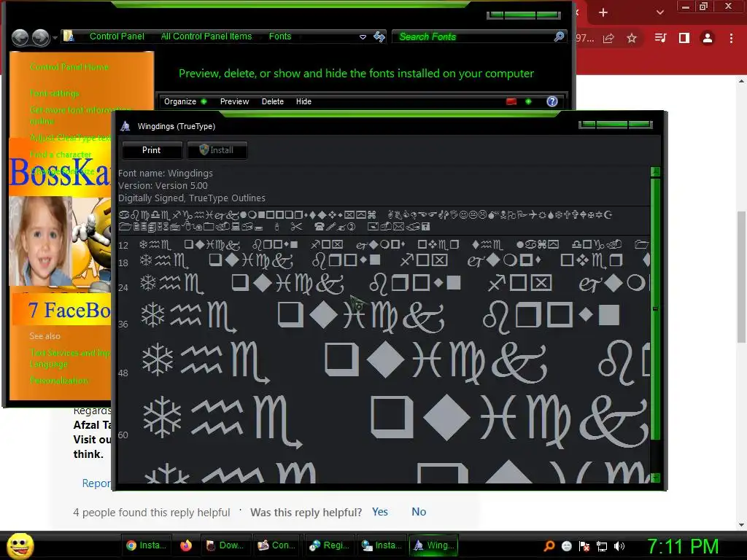The width and height of the screenshot is (747, 560).
Task: Go forward in the Fonts window
Action: coord(41,38)
